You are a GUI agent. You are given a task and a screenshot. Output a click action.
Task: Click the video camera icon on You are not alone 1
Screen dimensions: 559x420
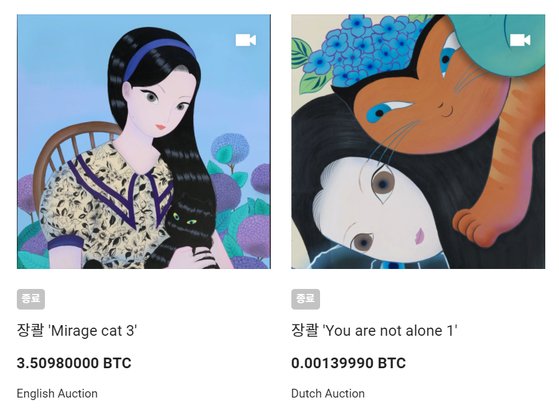520,40
